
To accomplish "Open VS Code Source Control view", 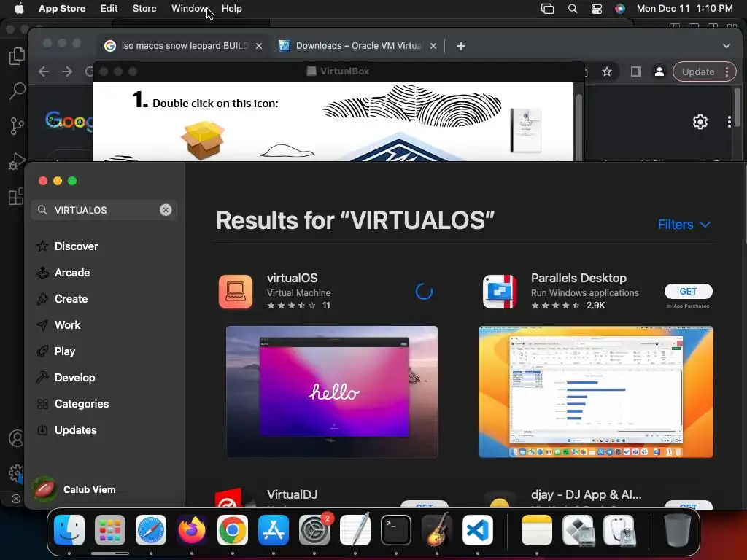I will tap(17, 125).
